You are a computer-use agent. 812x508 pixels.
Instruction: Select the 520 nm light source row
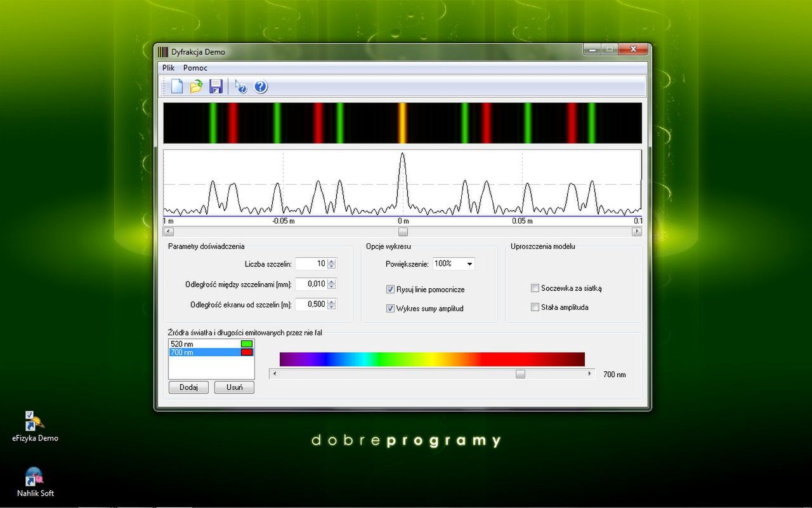(x=211, y=344)
